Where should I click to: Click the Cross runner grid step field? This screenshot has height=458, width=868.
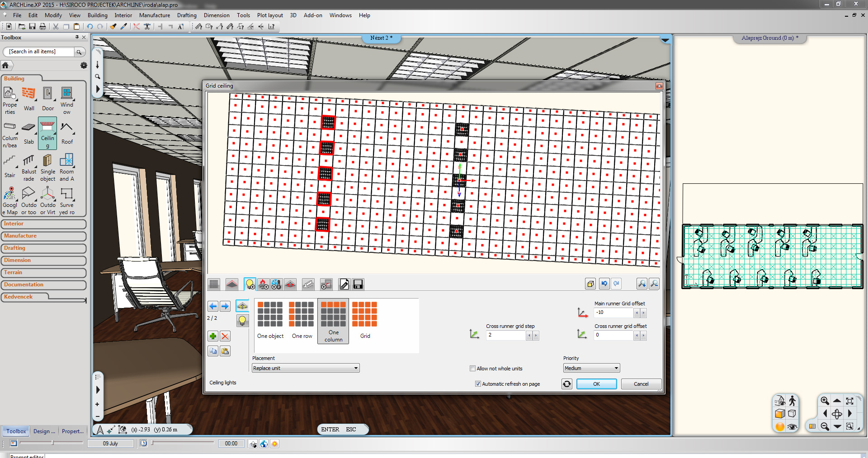[x=506, y=335]
